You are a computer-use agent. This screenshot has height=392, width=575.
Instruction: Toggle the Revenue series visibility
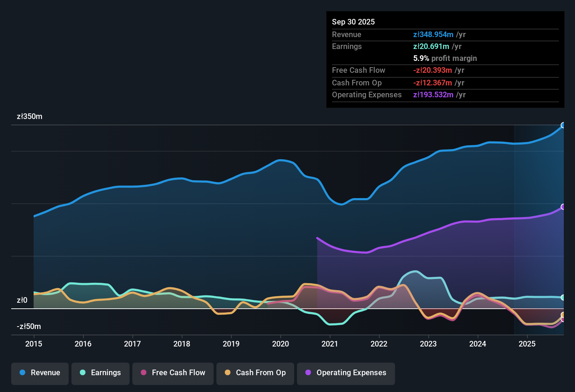[40, 373]
